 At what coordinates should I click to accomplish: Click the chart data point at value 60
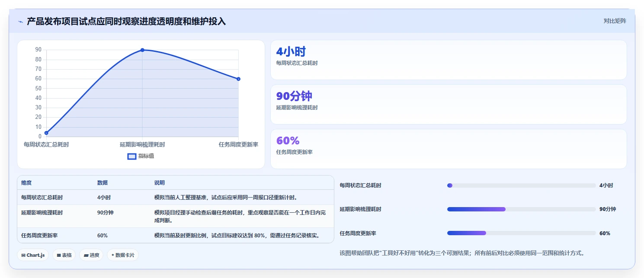(x=238, y=79)
